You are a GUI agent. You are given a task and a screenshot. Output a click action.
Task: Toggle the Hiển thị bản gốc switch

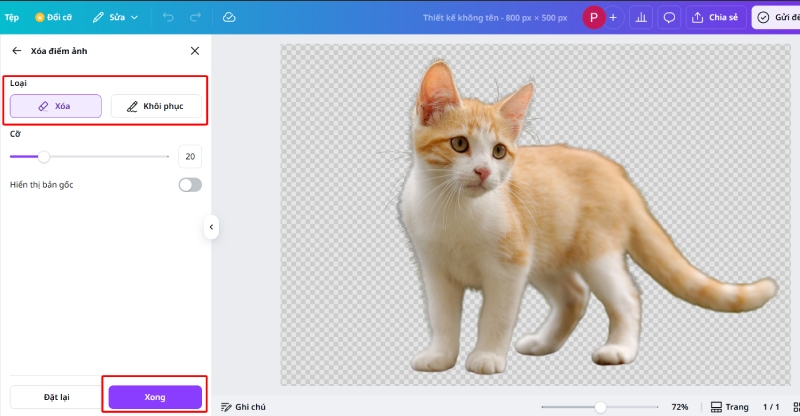[189, 185]
